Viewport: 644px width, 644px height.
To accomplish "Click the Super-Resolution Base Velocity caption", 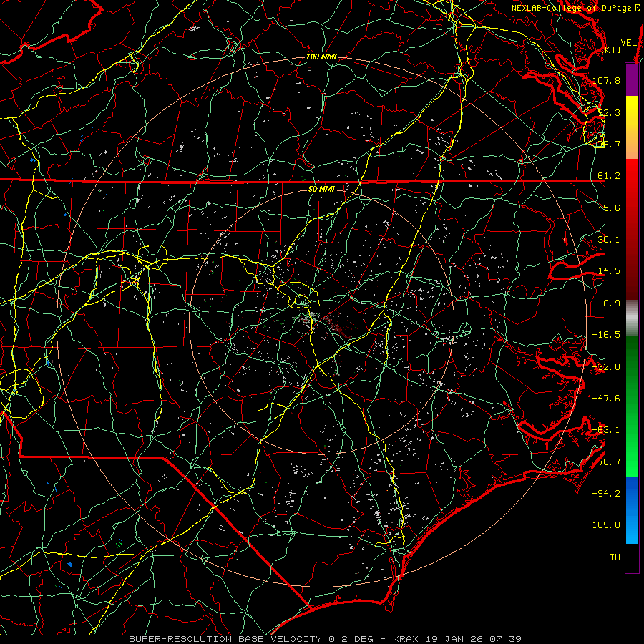I will [326, 639].
